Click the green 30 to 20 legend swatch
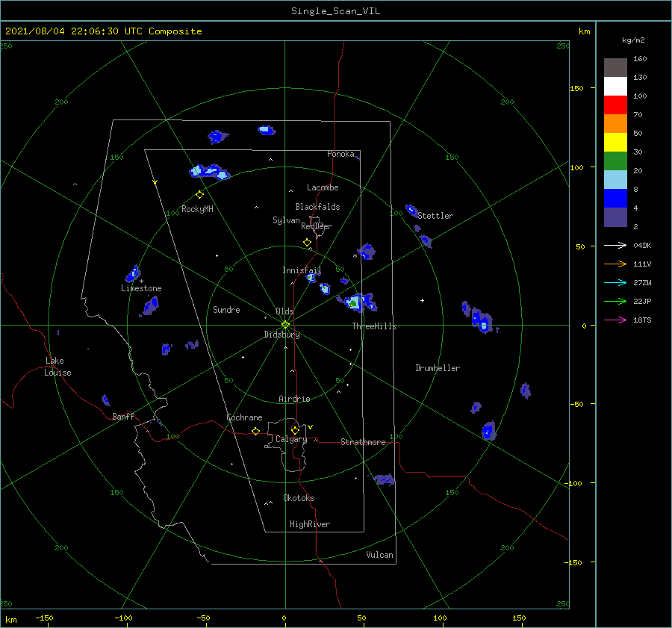The height and width of the screenshot is (628, 672). point(615,161)
